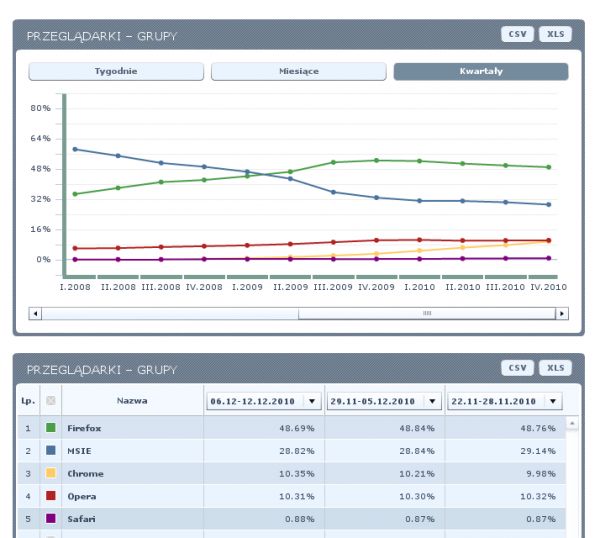Toggle the purple Safari series swatch

pyautogui.click(x=51, y=518)
